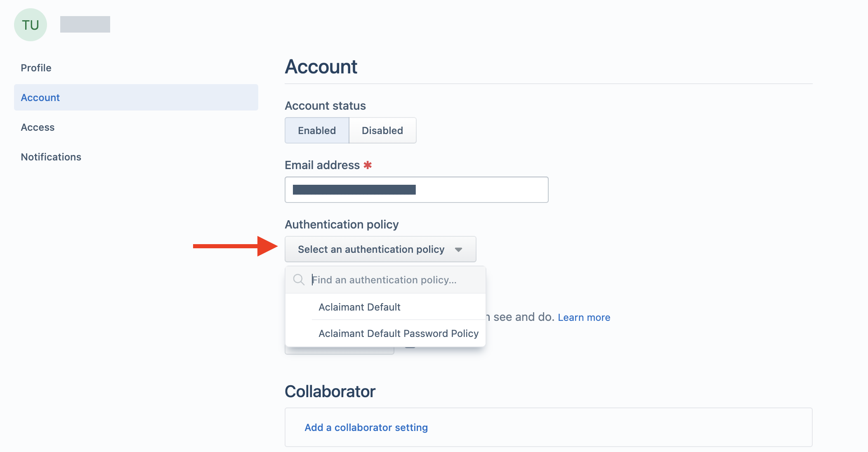Click the redacted user name beside avatar
The height and width of the screenshot is (452, 868).
click(85, 24)
